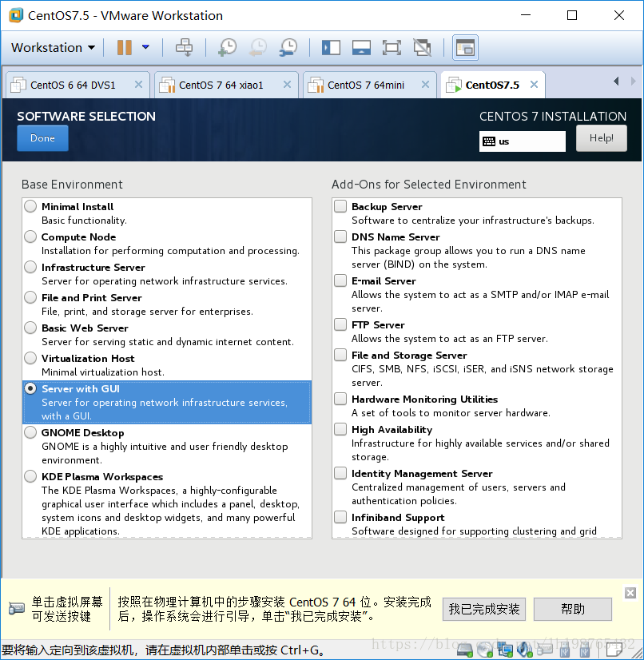Dismiss the yellow install hint bar

pyautogui.click(x=630, y=593)
